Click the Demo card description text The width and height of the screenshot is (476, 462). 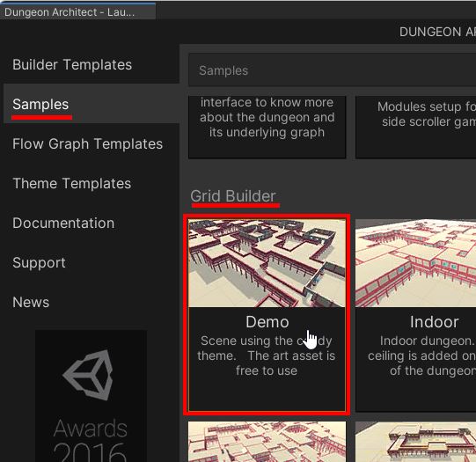click(x=267, y=356)
